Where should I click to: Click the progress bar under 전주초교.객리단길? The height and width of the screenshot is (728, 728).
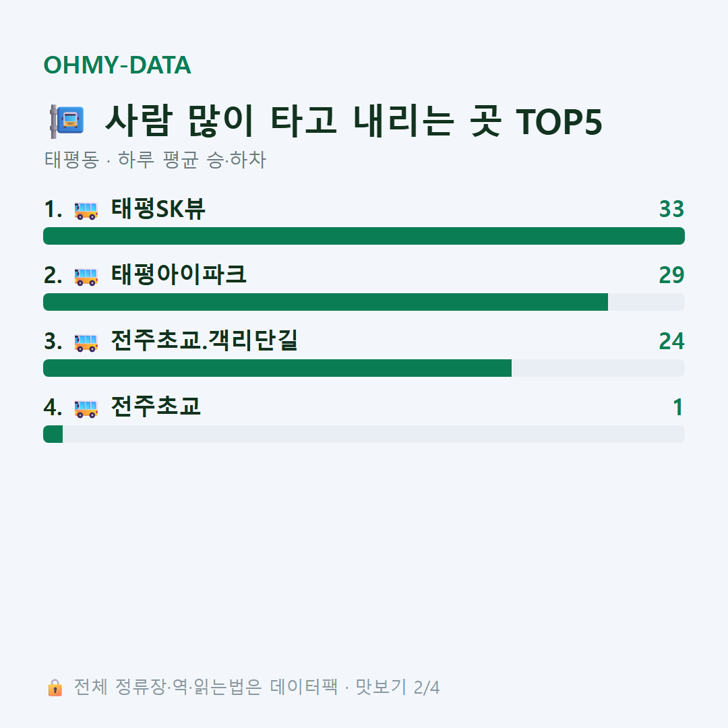[364, 368]
